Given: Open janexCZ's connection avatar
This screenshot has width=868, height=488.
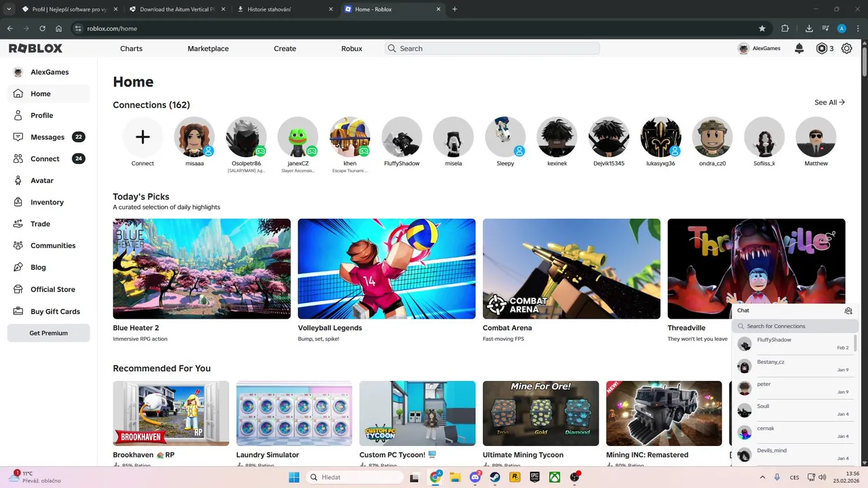Looking at the screenshot, I should point(298,137).
